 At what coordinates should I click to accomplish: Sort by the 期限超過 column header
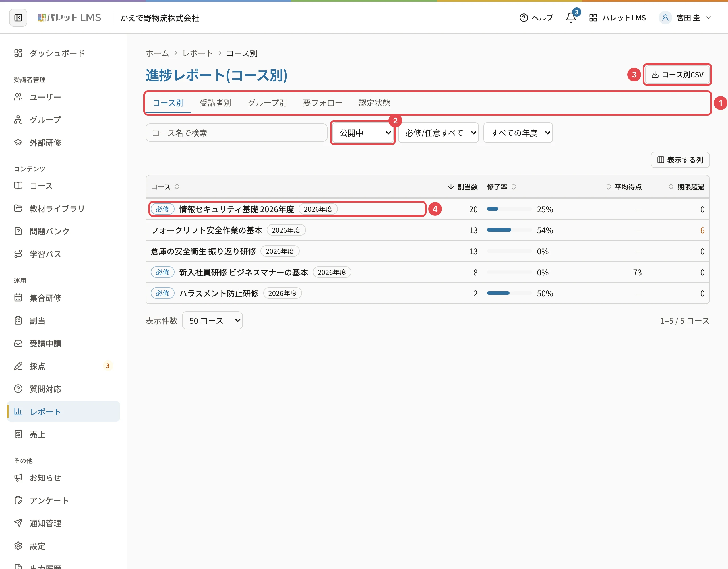[687, 187]
